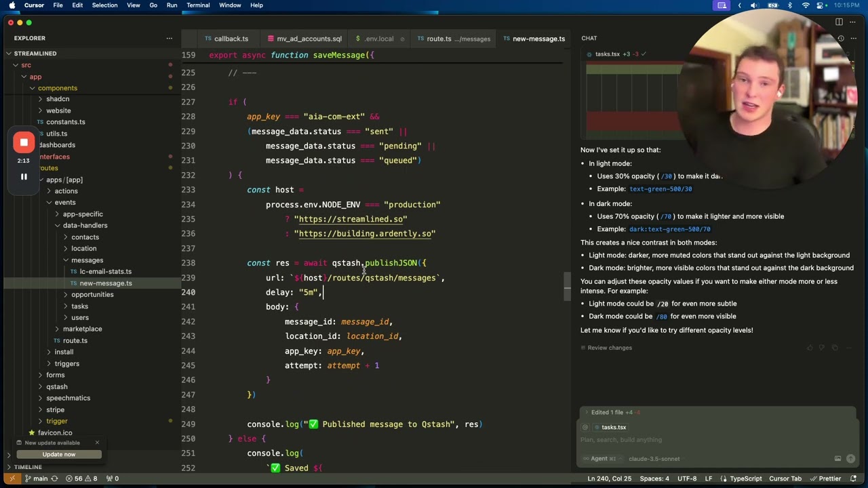Viewport: 868px width, 488px height.
Task: Switch to the mv_ad_accounts.sql tab
Action: 304,39
